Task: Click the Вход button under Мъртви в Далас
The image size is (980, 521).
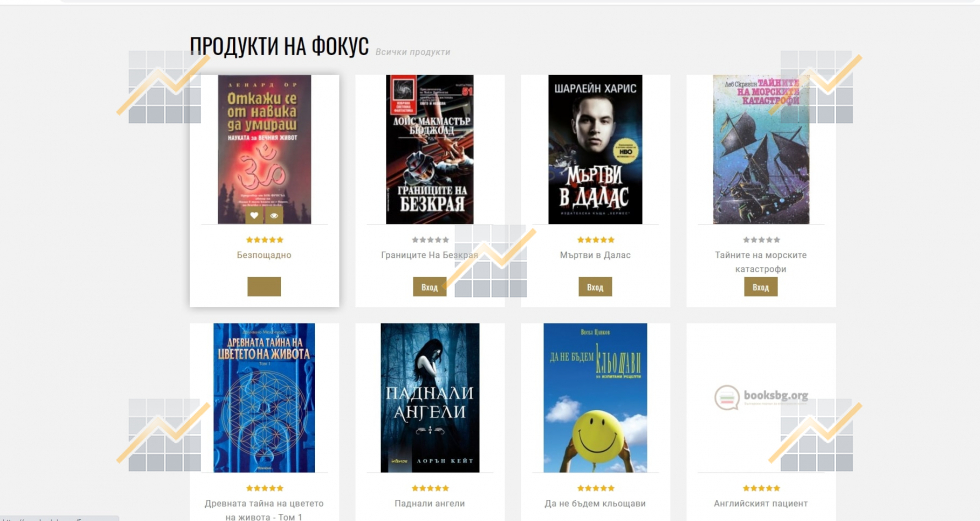Action: [595, 287]
